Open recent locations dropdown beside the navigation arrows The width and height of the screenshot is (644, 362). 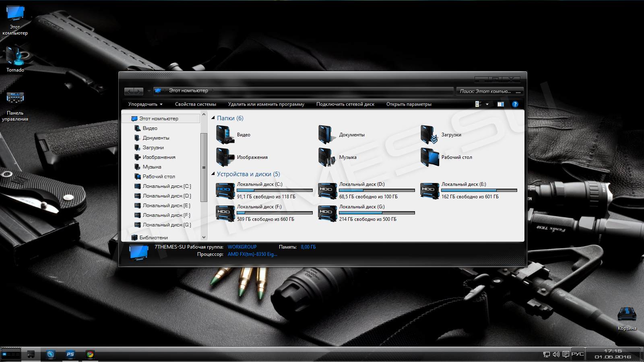click(149, 91)
